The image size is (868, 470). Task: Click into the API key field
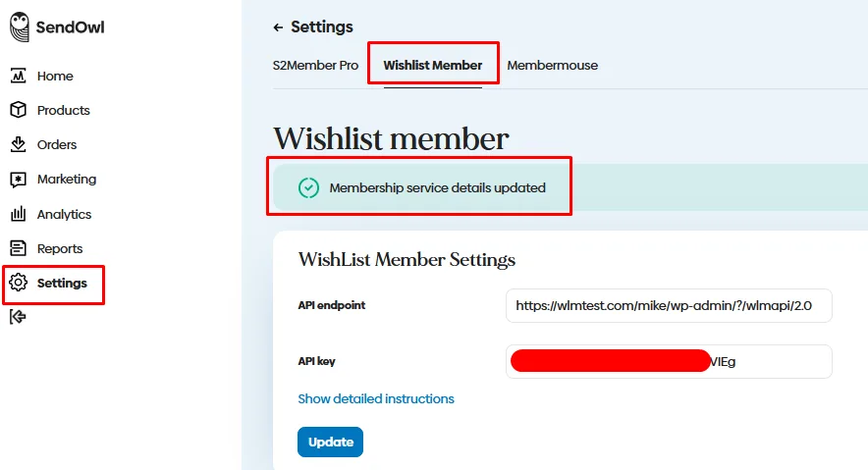[x=669, y=362]
